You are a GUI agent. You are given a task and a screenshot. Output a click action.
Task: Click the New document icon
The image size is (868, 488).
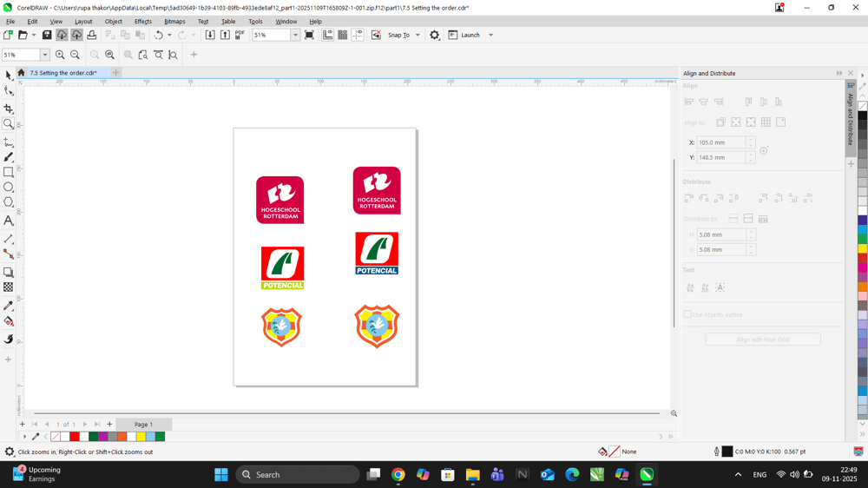[8, 35]
